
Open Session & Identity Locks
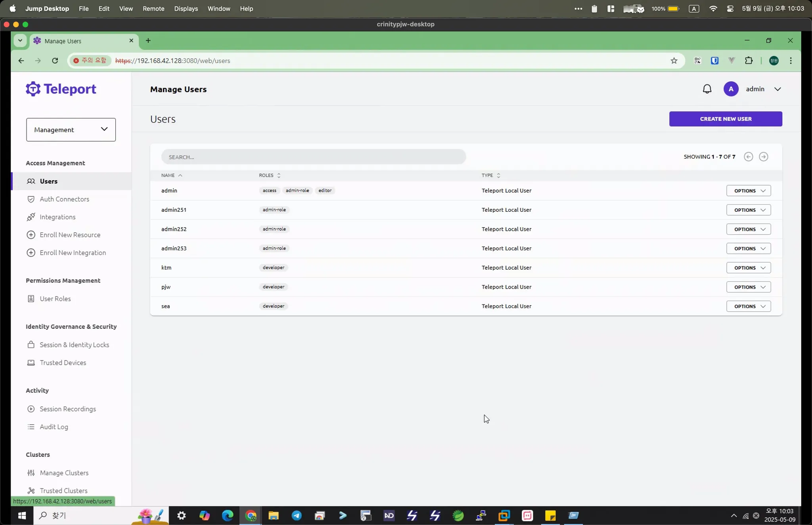pos(74,345)
